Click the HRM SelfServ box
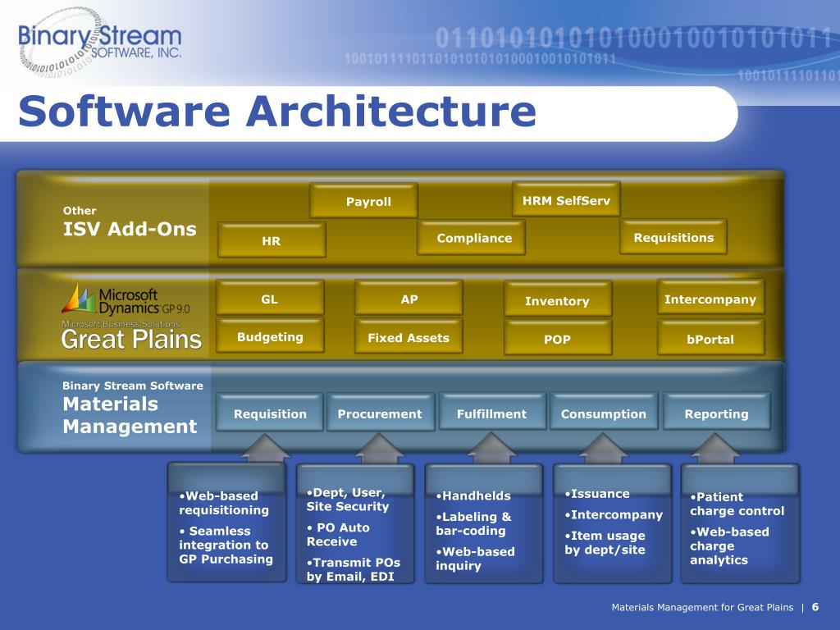This screenshot has height=630, width=840. (566, 200)
